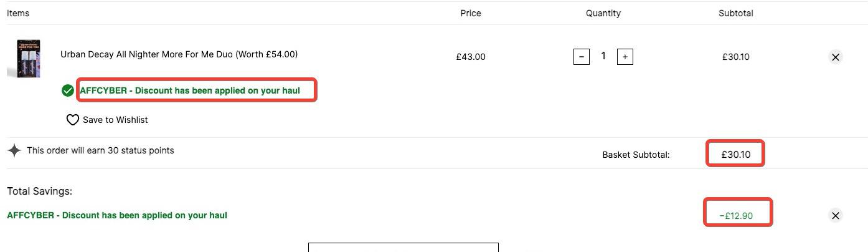Increase quantity with the plus button
Image resolution: width=868 pixels, height=252 pixels.
point(625,57)
